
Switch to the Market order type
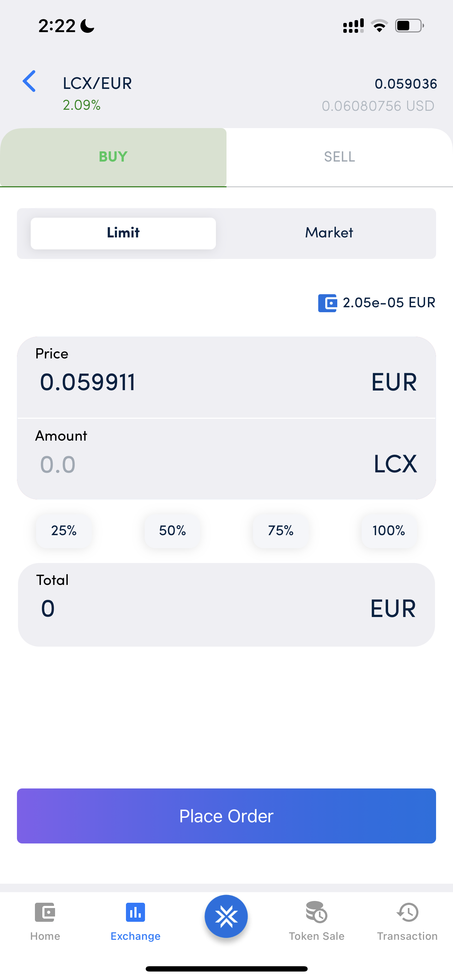point(329,233)
